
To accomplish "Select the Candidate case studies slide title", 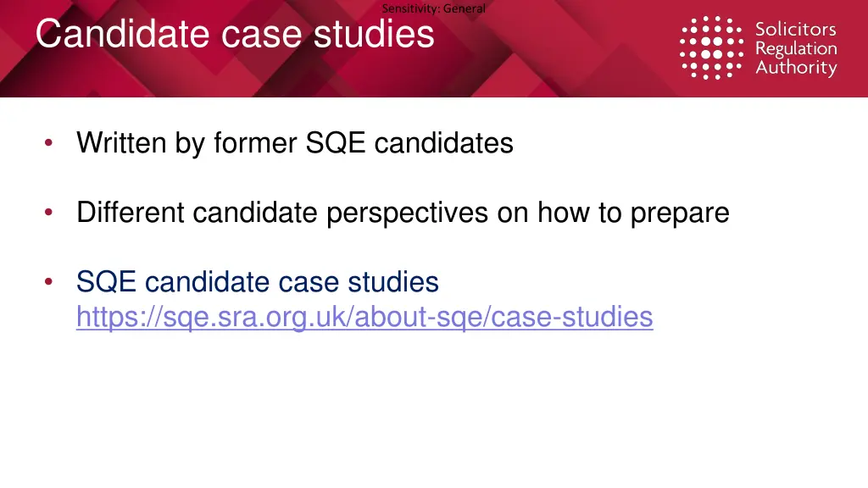I will (x=235, y=34).
